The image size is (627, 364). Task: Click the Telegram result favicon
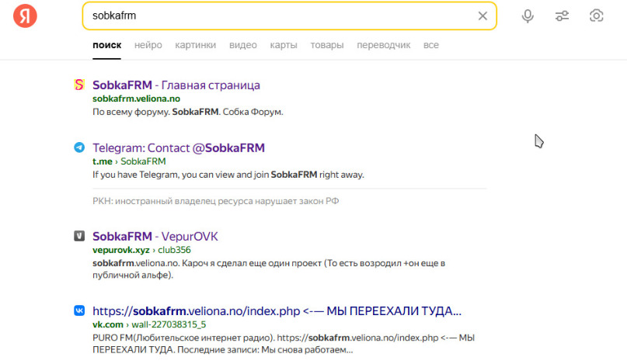tap(79, 147)
